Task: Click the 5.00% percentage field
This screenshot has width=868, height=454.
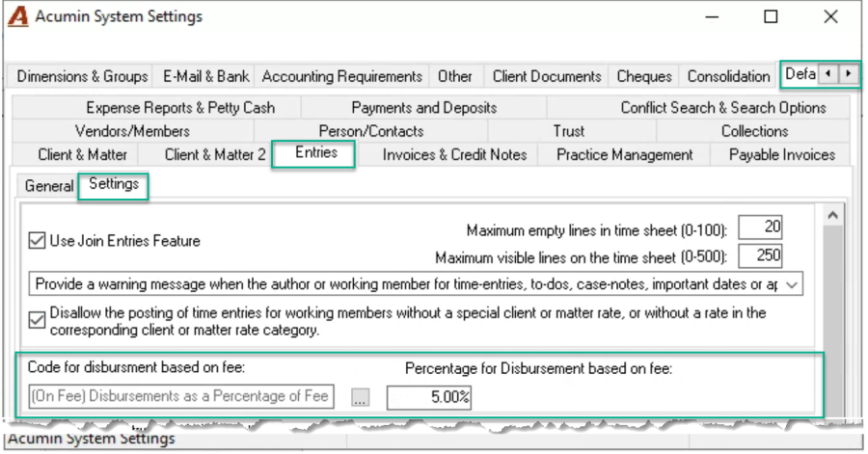Action: coord(429,397)
